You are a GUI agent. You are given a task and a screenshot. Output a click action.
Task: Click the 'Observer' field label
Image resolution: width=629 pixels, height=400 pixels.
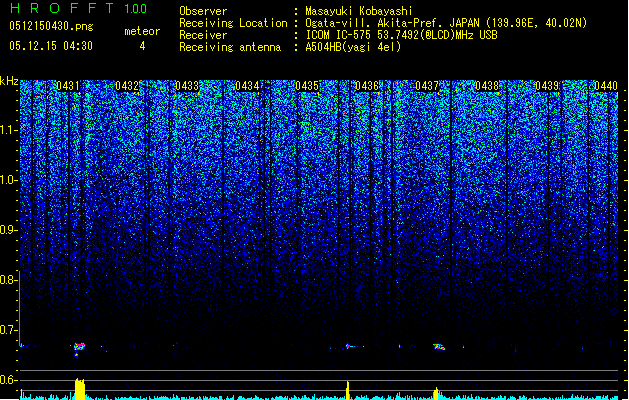click(x=203, y=11)
